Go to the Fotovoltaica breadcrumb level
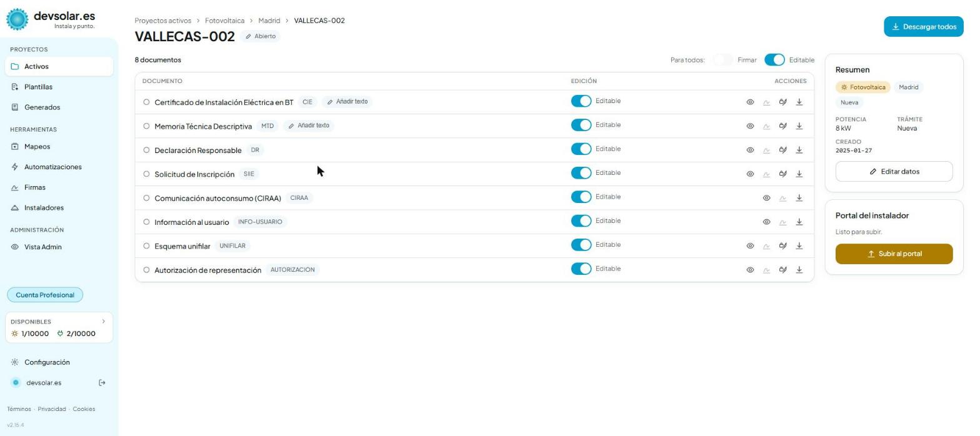This screenshot has height=436, width=980. pos(224,21)
